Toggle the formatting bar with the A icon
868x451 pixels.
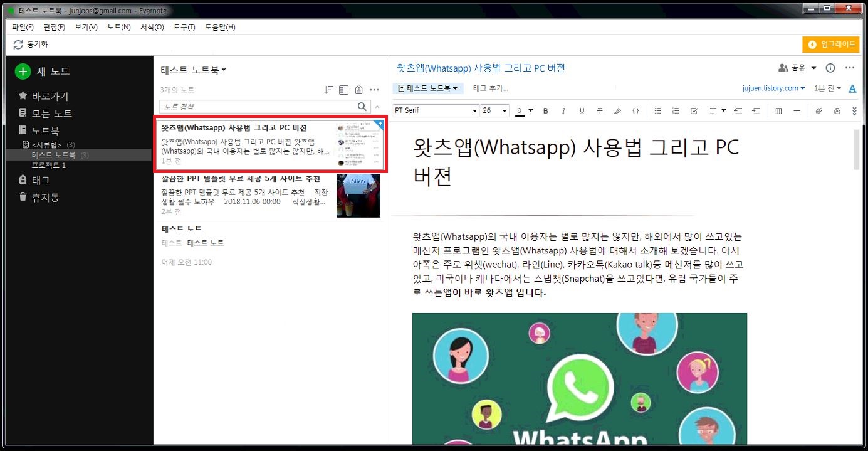click(x=852, y=88)
